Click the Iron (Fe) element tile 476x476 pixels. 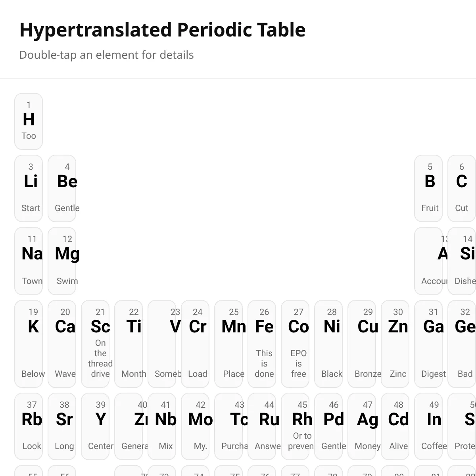[262, 344]
